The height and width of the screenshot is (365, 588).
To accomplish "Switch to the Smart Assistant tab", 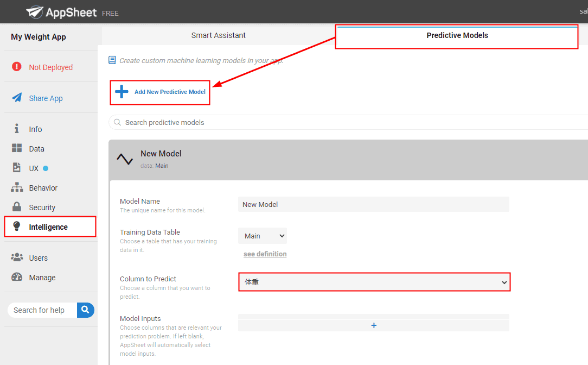I will point(218,35).
